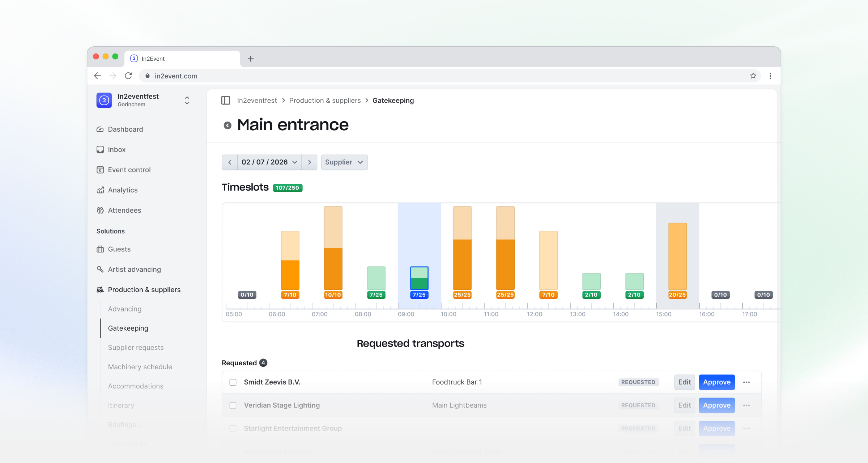
Task: Select the 08:00 timeslot bar 7/25
Action: (376, 278)
